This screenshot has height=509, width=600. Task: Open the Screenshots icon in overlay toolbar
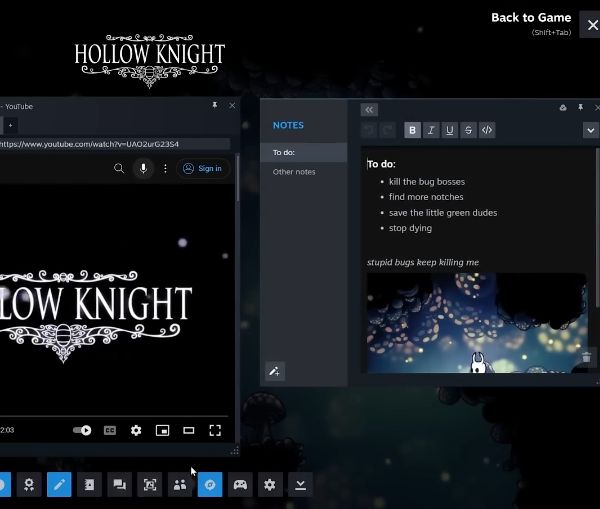[x=150, y=485]
